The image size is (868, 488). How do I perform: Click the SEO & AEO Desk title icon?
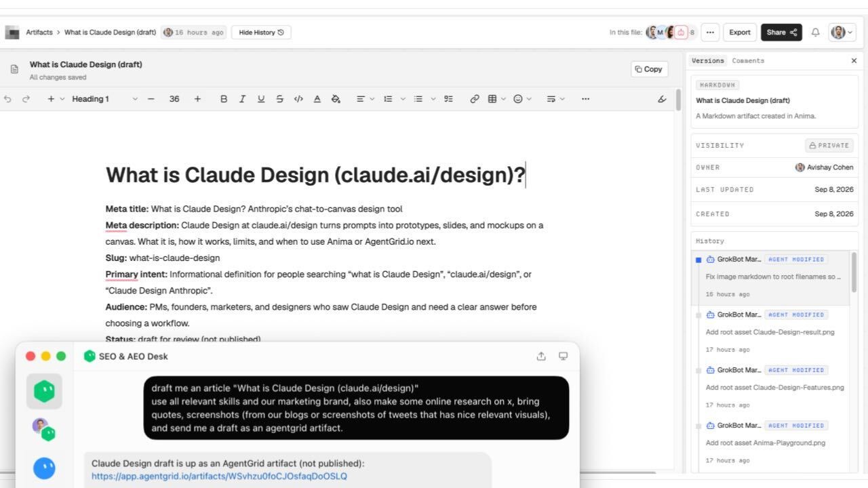pos(90,357)
